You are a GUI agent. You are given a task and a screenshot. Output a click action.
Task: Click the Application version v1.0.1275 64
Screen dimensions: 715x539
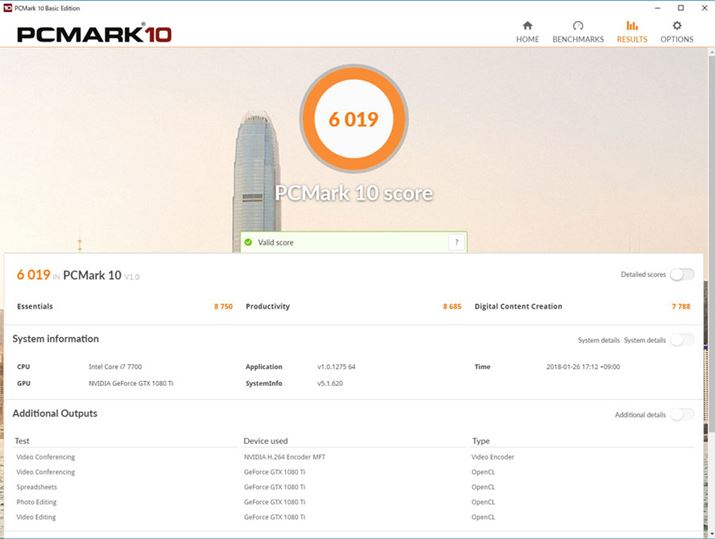[x=337, y=367]
